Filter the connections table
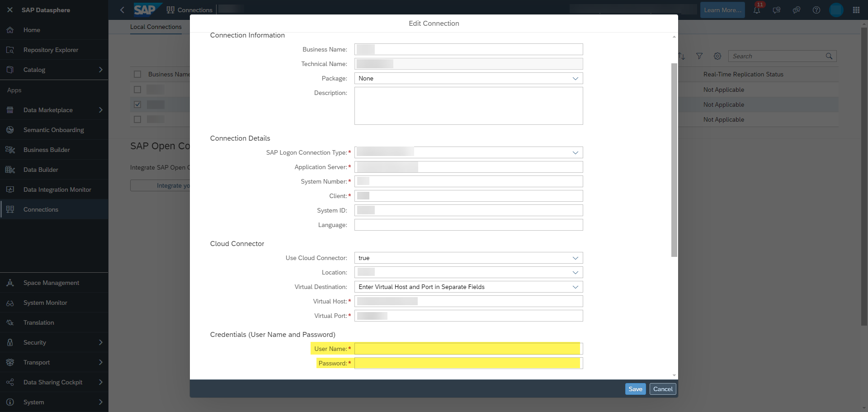Viewport: 868px width, 412px height. pos(699,56)
